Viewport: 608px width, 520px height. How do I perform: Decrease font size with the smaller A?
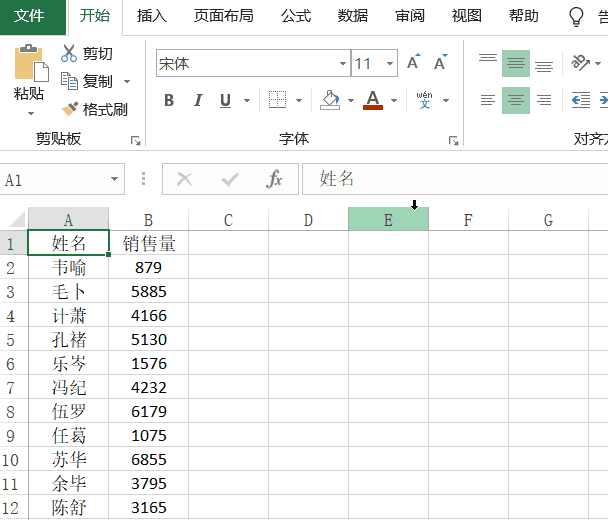[x=440, y=62]
